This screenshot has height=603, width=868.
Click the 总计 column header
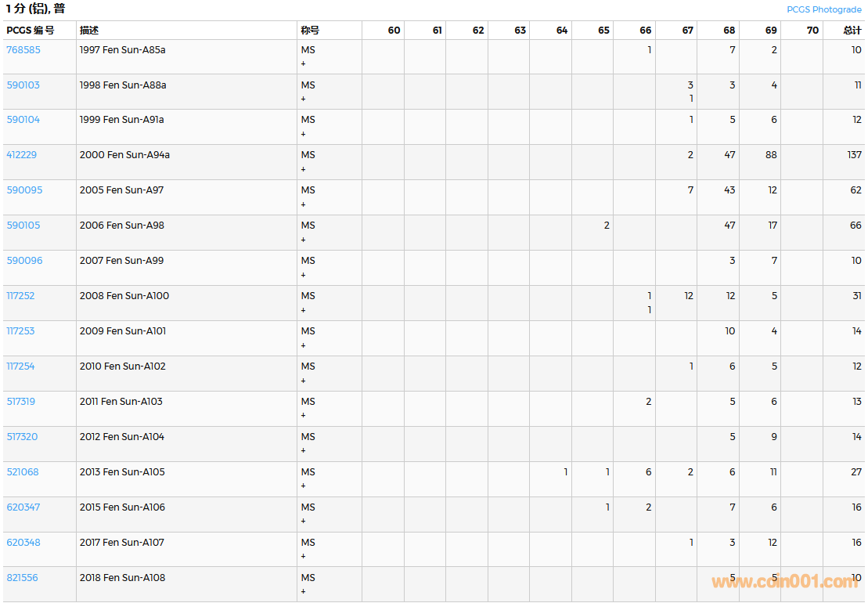tap(852, 31)
